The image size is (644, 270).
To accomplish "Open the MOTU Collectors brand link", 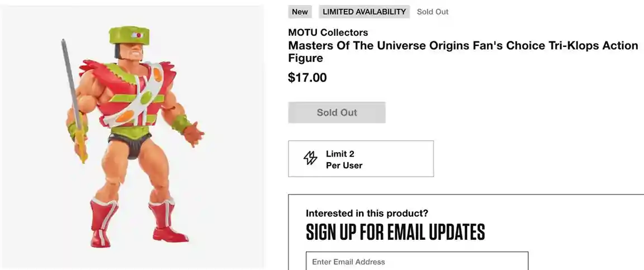I will tap(328, 32).
